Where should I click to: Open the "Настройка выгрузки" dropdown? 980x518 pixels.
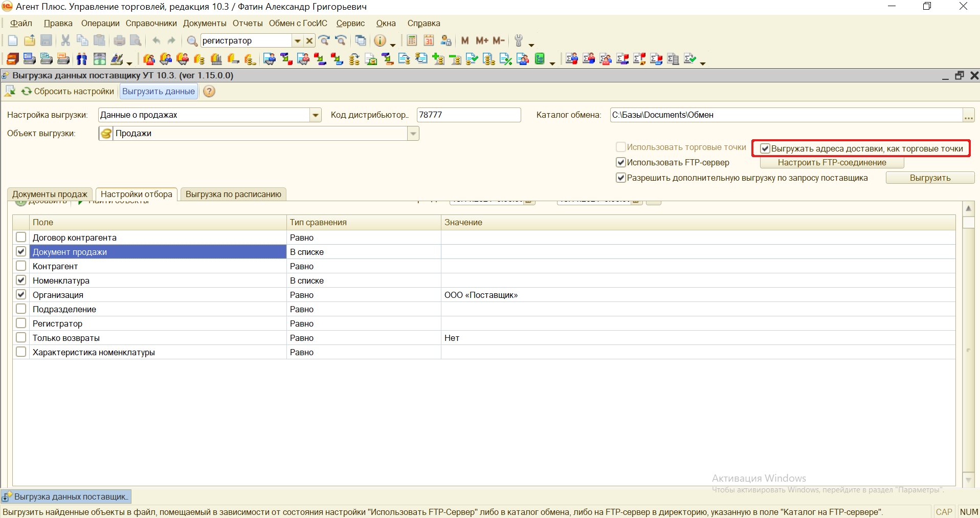click(x=316, y=115)
